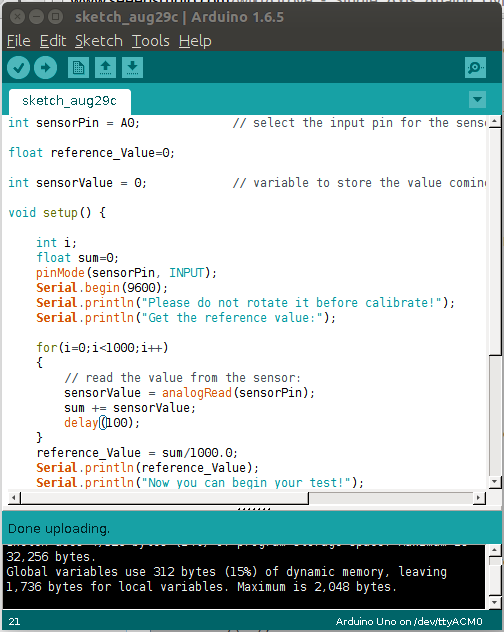Click the 'Done uploading.' status message

[x=59, y=528]
